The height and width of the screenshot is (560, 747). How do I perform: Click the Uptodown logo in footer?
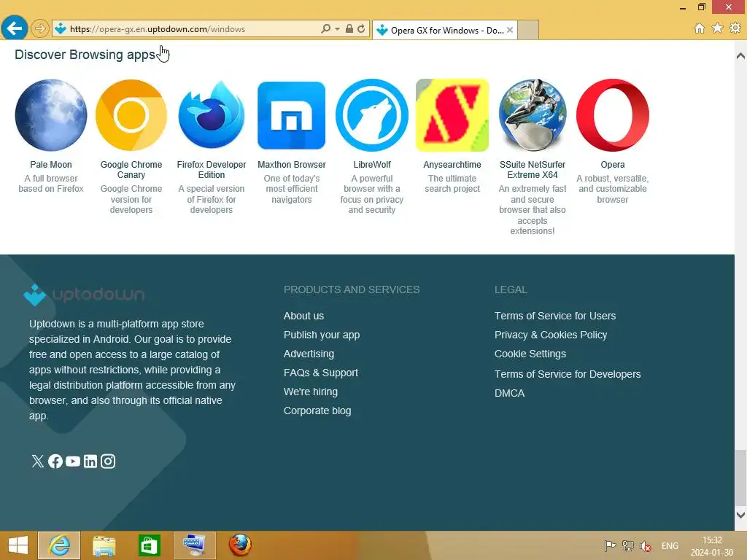tap(84, 295)
